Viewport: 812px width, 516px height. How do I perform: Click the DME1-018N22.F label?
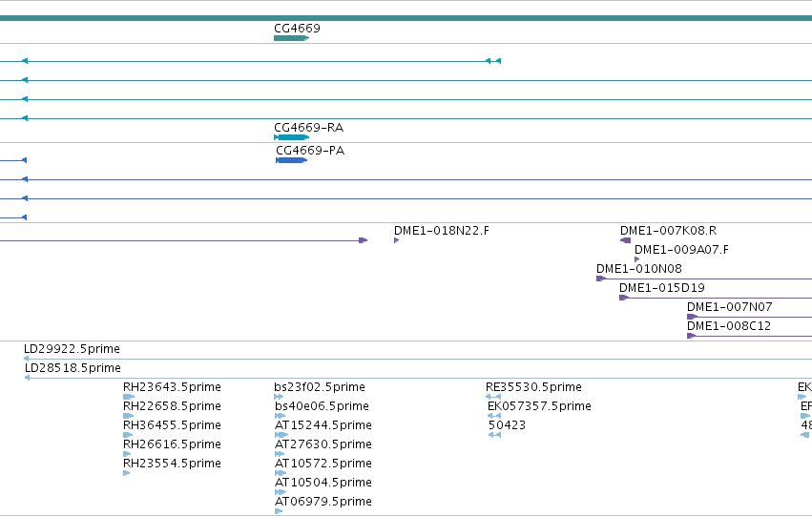click(442, 230)
